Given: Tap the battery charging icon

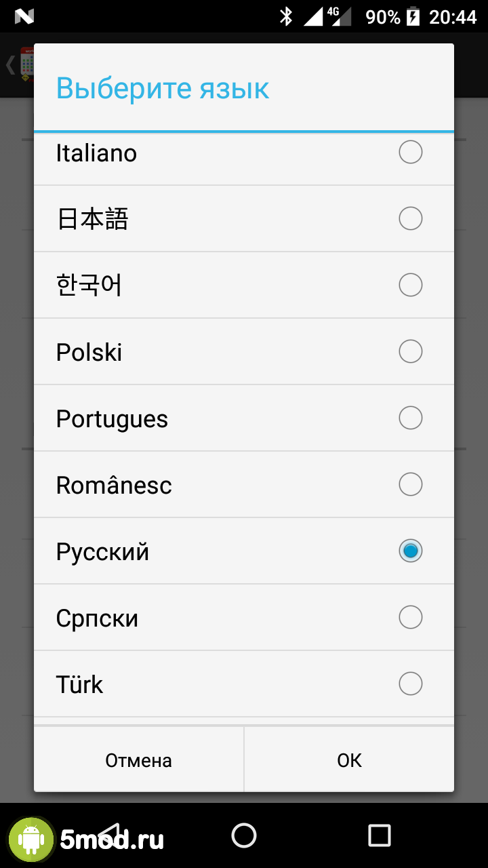Looking at the screenshot, I should click(413, 17).
